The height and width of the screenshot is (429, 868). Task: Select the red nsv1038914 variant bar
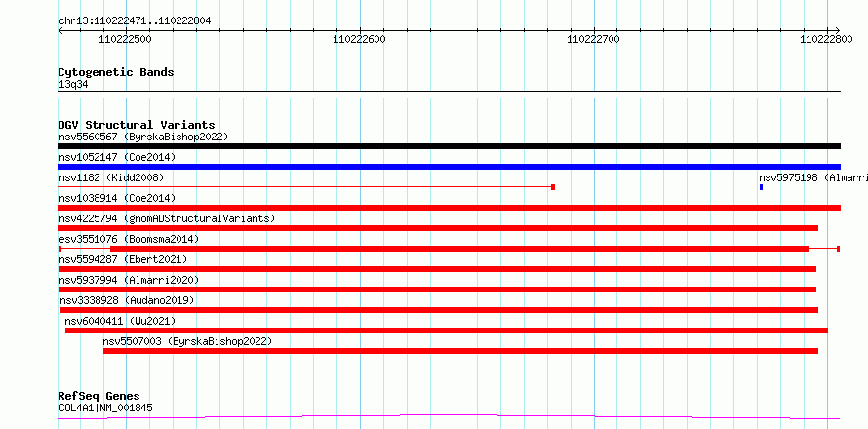[449, 208]
